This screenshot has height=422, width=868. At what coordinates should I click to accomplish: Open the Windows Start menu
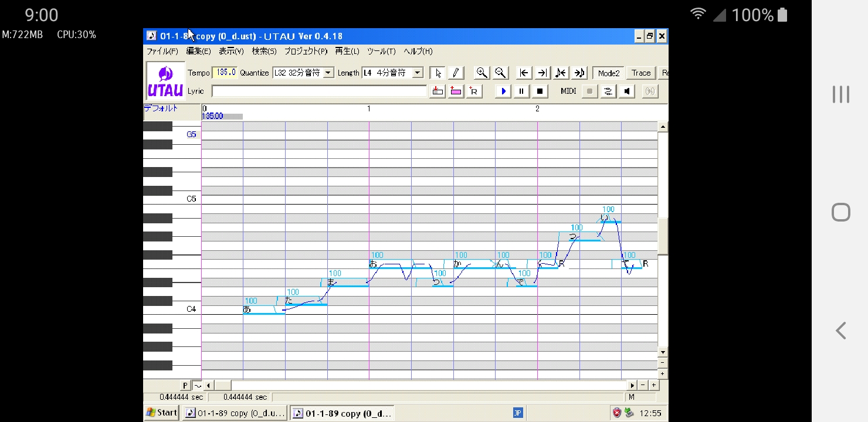click(162, 413)
